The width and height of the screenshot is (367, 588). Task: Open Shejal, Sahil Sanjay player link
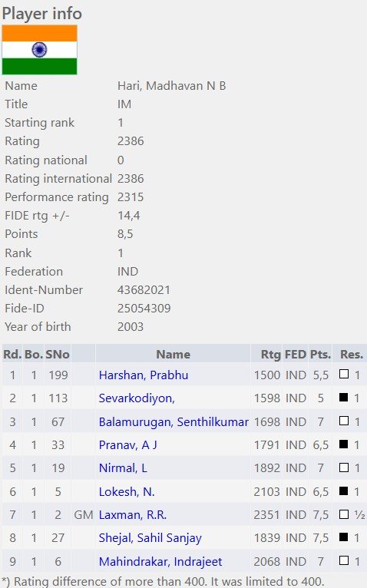tap(150, 538)
